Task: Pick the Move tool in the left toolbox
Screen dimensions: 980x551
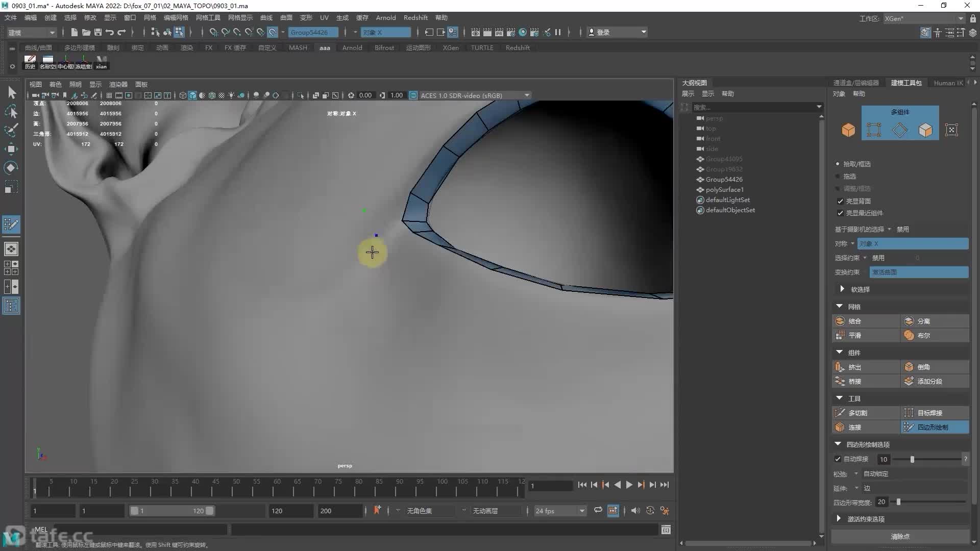Action: tap(11, 149)
